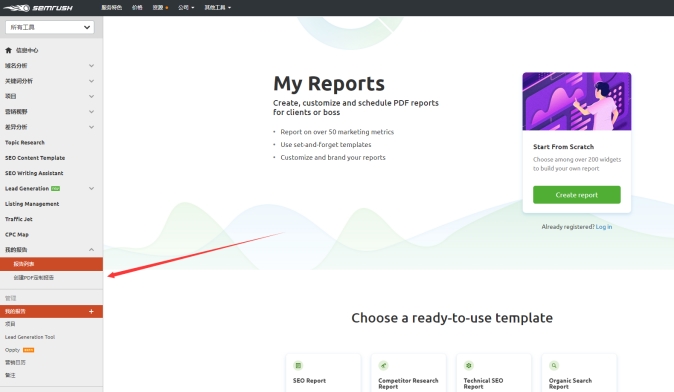Click the Start From Scratch illustration

pyautogui.click(x=576, y=101)
